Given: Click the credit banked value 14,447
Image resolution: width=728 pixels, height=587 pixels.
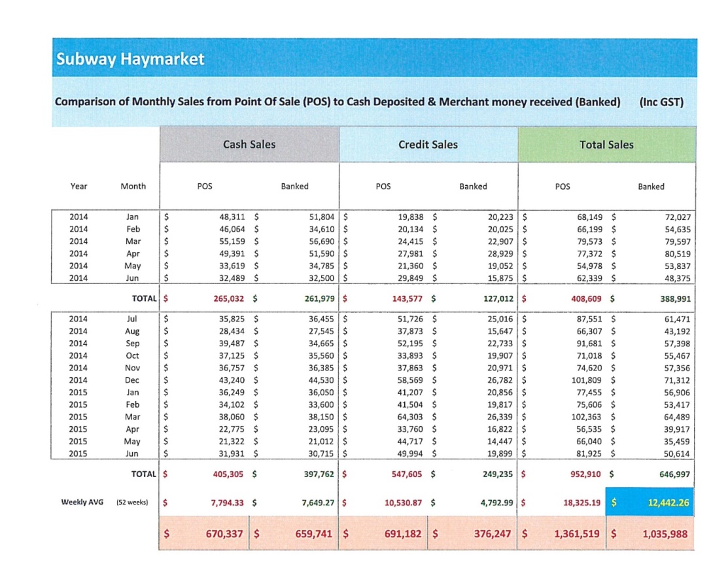Looking at the screenshot, I should [x=500, y=441].
